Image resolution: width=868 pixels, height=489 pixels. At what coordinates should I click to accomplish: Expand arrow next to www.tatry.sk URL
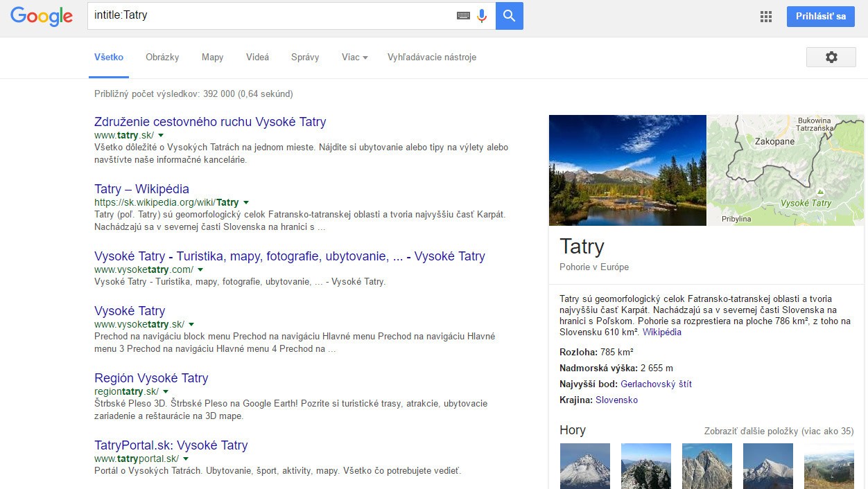click(x=161, y=135)
